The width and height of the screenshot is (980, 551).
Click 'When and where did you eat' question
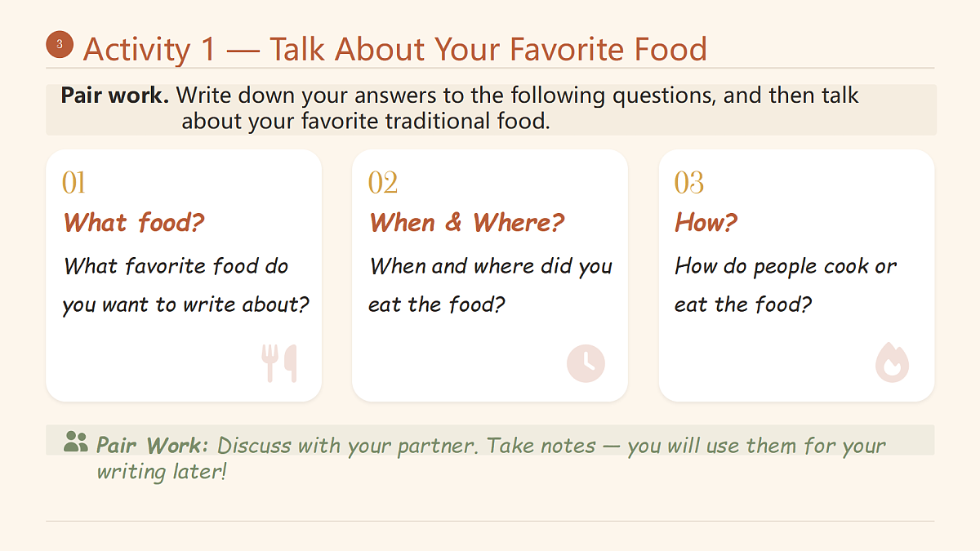pos(491,286)
